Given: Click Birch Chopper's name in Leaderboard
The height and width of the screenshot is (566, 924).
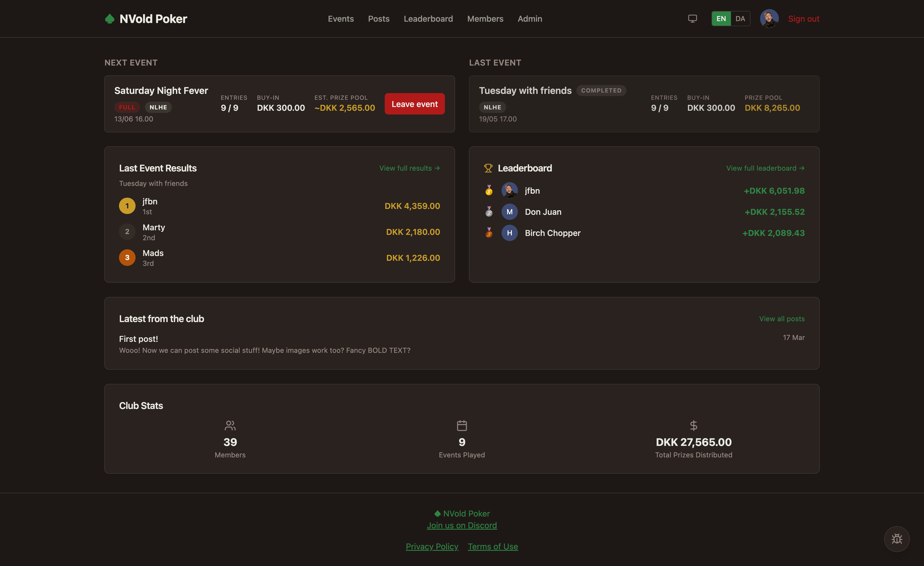Looking at the screenshot, I should coord(552,233).
